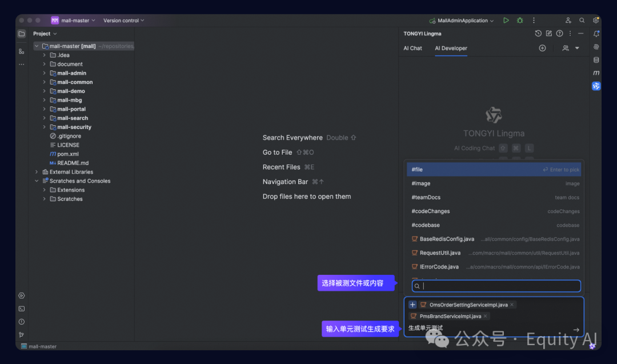Open the Structure tool window icon

22,51
